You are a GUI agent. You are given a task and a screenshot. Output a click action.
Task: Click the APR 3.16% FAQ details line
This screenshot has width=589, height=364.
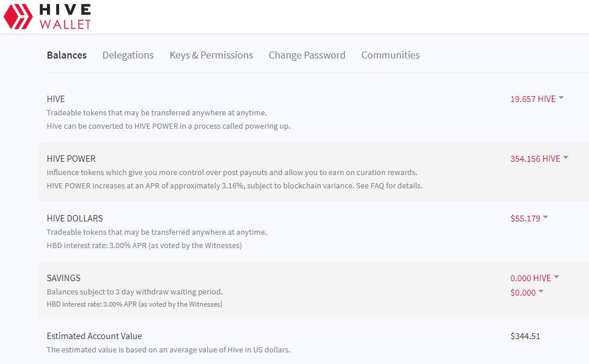pos(235,186)
